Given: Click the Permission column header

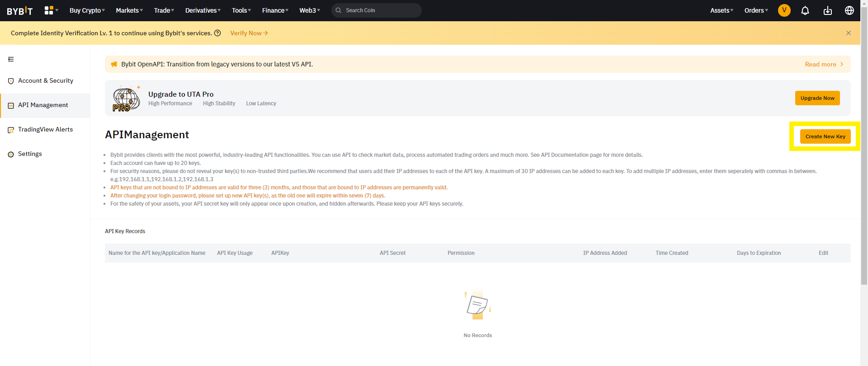Looking at the screenshot, I should coord(461,253).
